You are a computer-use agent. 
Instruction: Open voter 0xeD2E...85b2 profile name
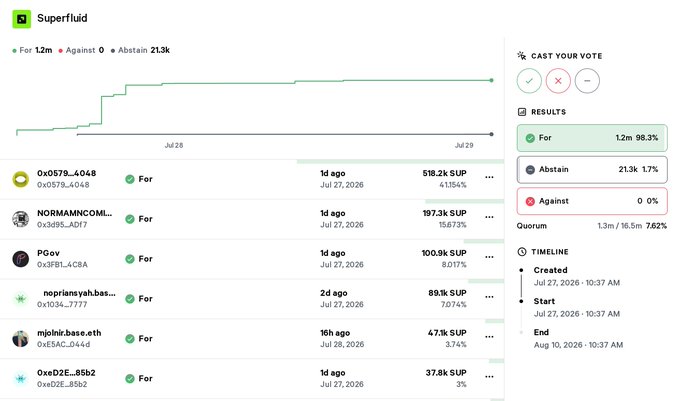coord(66,373)
